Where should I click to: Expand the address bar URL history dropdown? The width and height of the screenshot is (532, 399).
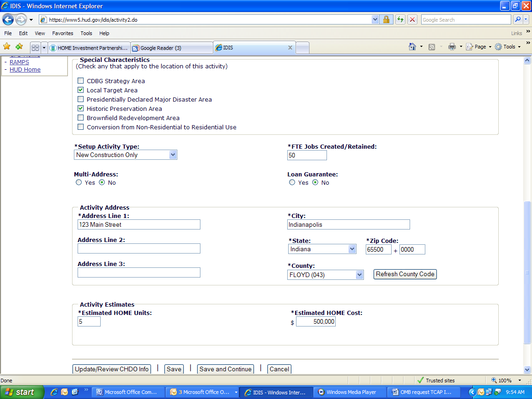click(x=375, y=20)
